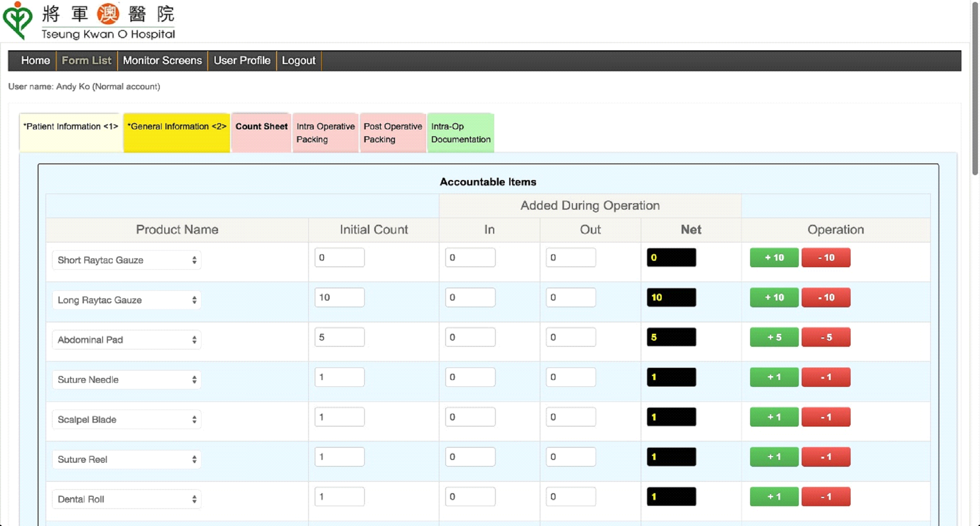Subtract 1 from Dental Roll count
Viewport: 980px width, 526px height.
(826, 496)
